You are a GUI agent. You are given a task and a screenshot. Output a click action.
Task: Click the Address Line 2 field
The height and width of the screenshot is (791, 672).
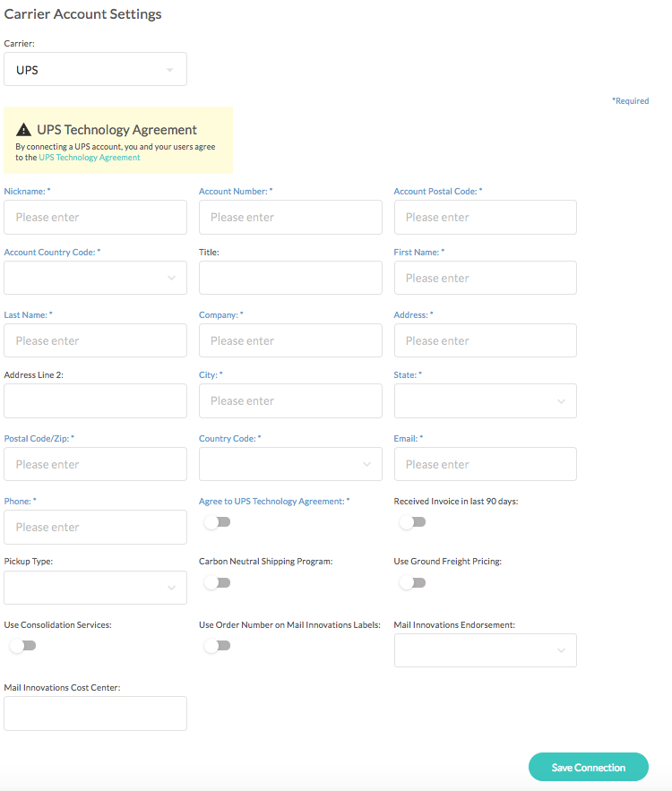point(95,400)
